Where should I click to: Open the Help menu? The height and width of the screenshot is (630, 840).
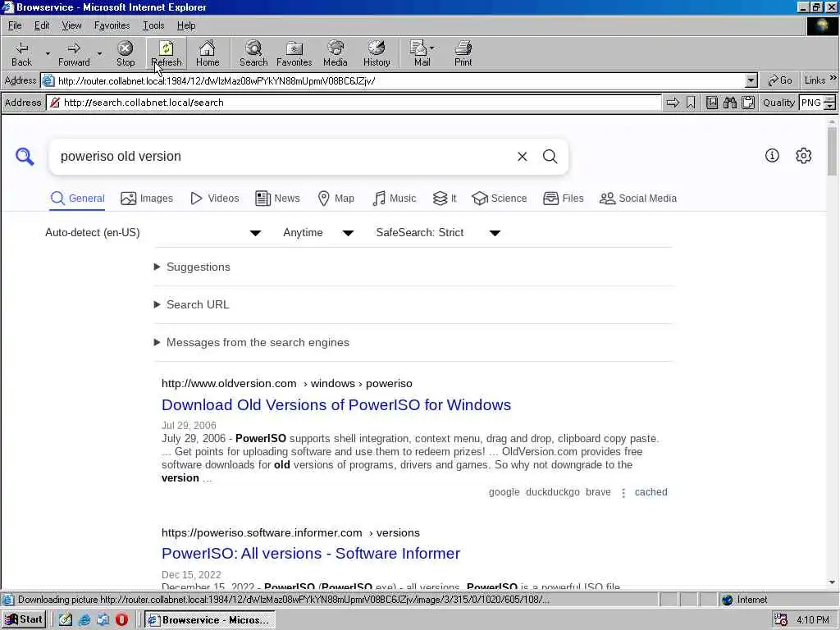coord(186,25)
